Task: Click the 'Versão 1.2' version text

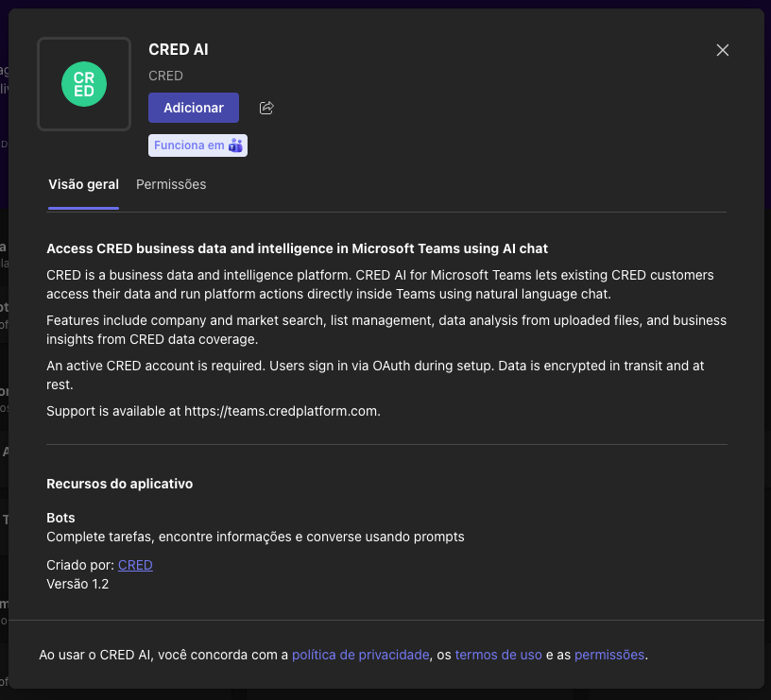Action: coord(77,584)
